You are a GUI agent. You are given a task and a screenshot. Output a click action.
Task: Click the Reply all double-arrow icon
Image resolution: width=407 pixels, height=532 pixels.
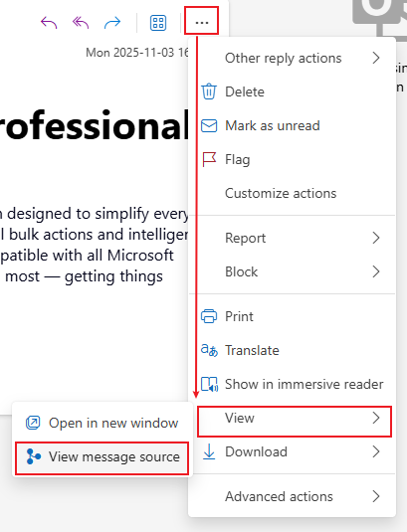(x=81, y=23)
